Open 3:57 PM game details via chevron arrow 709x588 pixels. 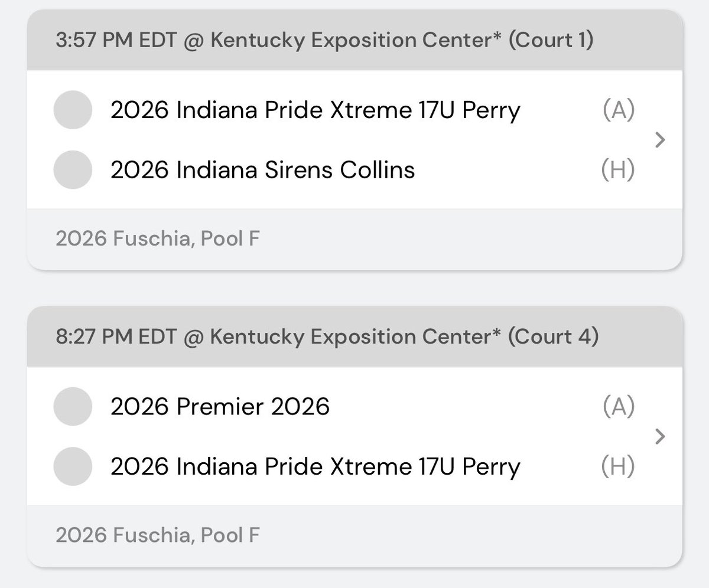pos(661,140)
